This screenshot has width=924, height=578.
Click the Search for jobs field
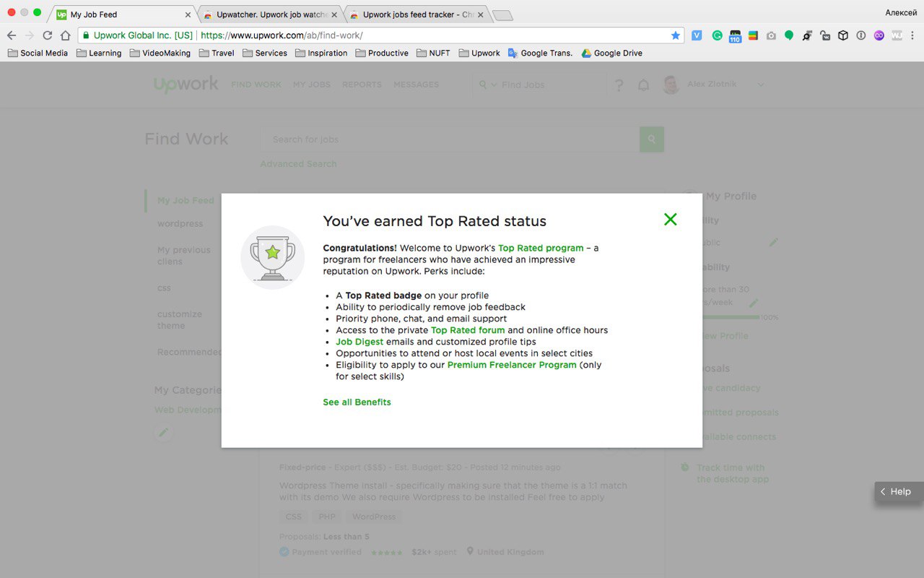coord(450,139)
